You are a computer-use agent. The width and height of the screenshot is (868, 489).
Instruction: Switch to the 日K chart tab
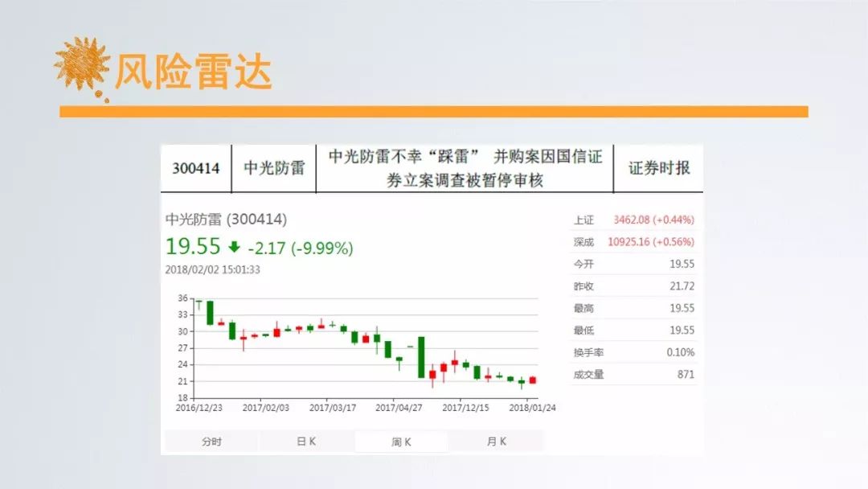tap(306, 442)
